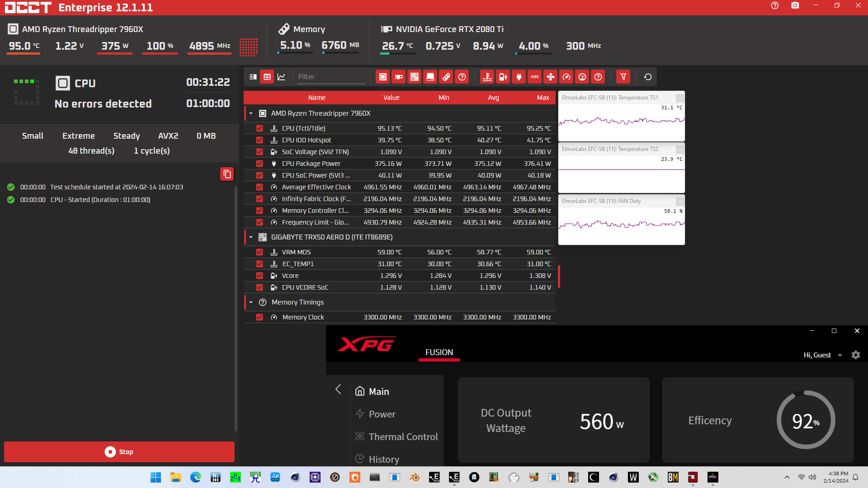The height and width of the screenshot is (488, 868).
Task: Click into the sensor Filter field
Action: 331,77
